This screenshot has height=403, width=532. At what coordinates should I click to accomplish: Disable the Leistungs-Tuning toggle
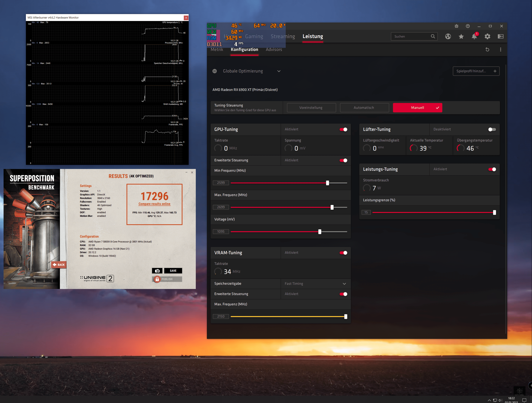(x=492, y=169)
